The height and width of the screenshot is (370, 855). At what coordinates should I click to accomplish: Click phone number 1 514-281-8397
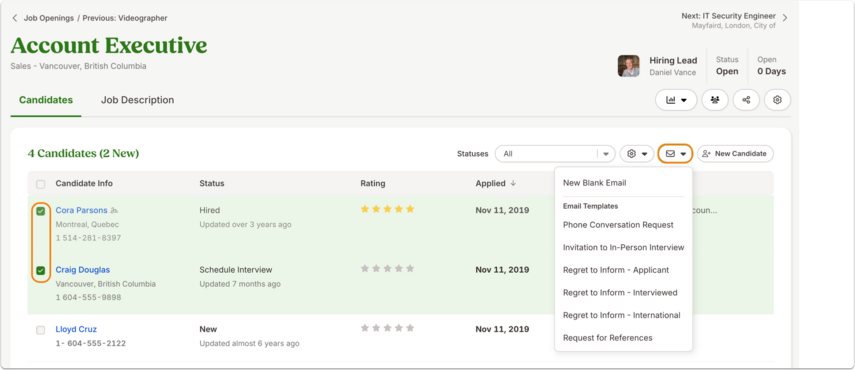click(x=88, y=238)
